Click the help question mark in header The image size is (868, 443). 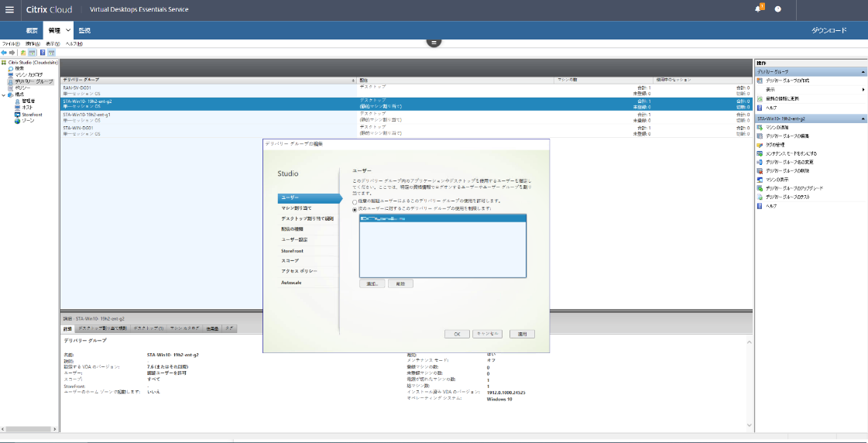coord(777,9)
